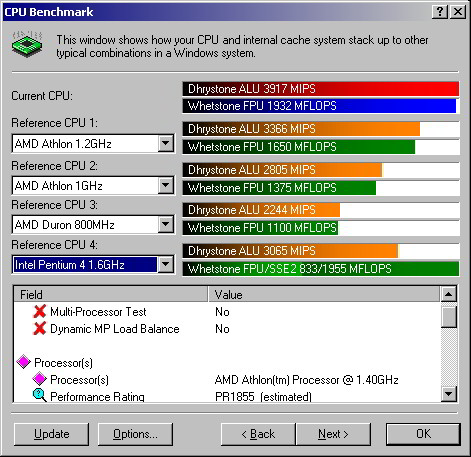Click the Reference CPU 3: label

tap(55, 205)
